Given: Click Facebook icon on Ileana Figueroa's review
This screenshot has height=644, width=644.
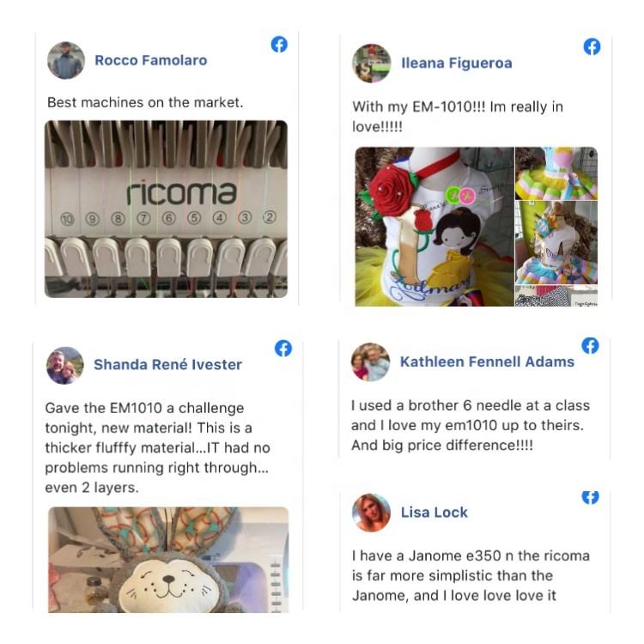Looking at the screenshot, I should [x=592, y=47].
